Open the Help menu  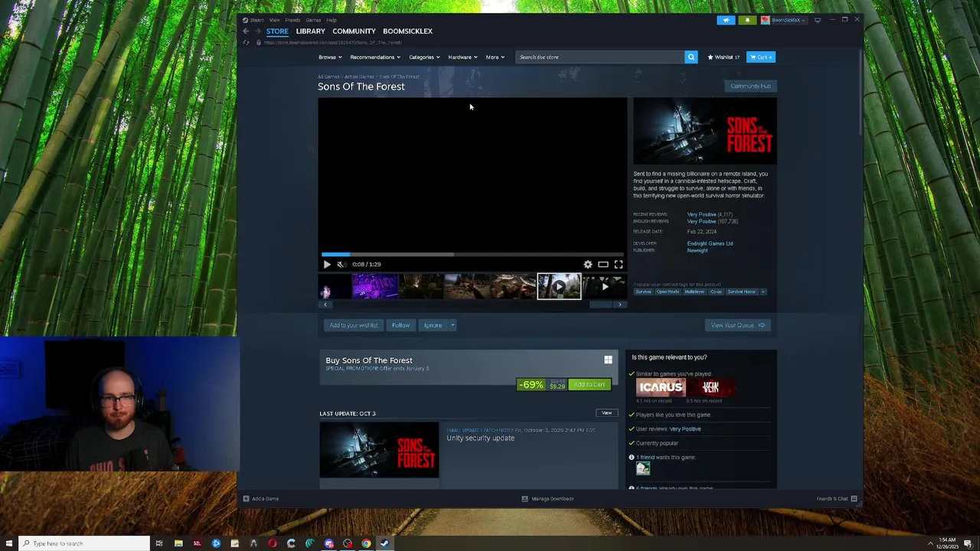331,20
